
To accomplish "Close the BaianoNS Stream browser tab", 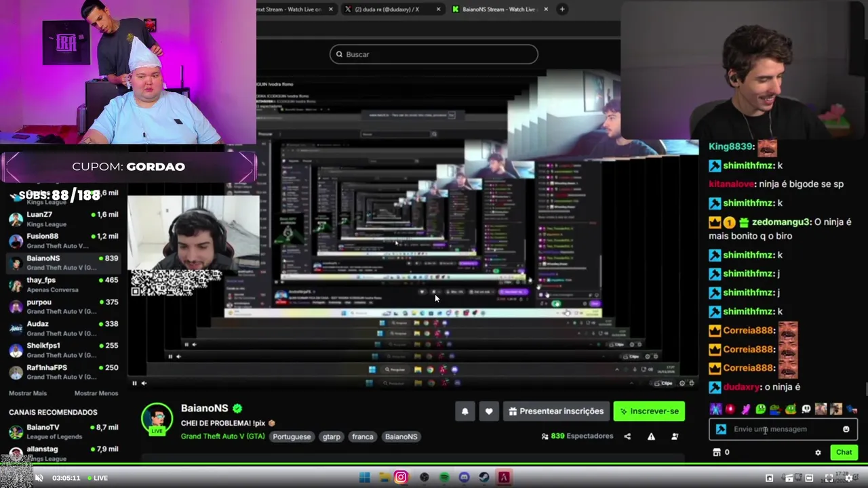I will 547,9.
